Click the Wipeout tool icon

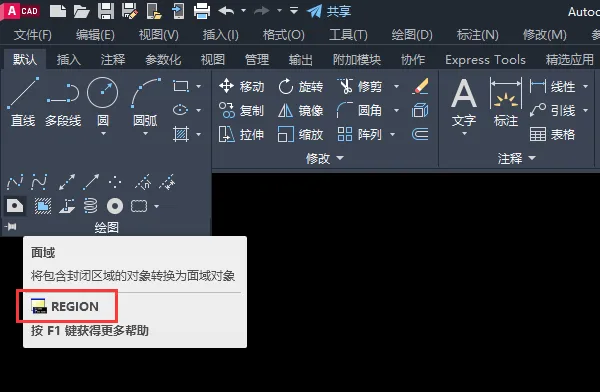(x=43, y=206)
